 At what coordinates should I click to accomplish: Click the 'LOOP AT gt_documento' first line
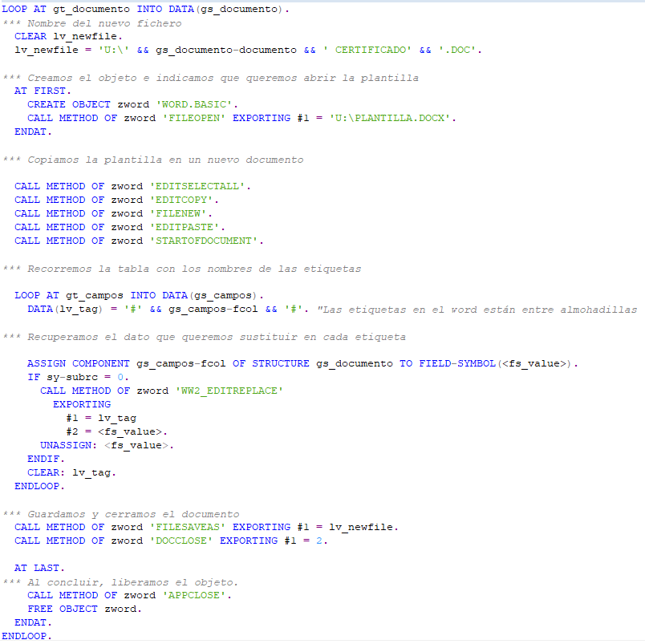145,9
